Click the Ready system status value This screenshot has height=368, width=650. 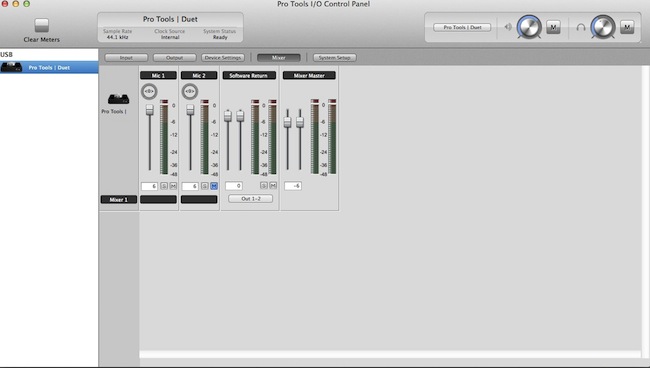[220, 37]
